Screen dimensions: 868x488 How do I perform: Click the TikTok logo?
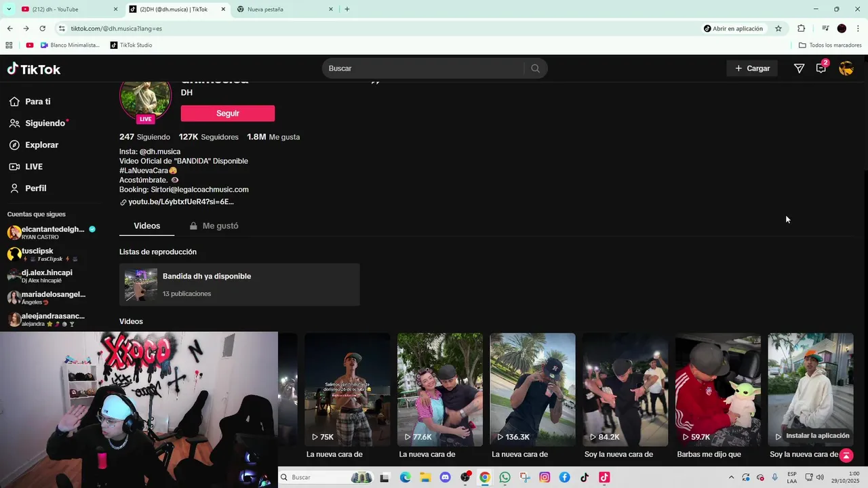pos(34,69)
